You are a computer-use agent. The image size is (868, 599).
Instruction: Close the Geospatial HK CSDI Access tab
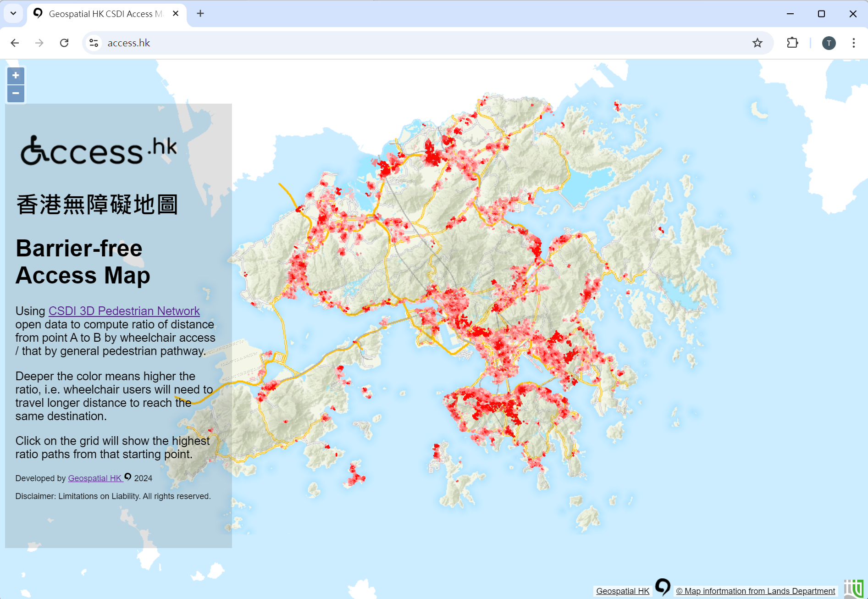point(176,14)
